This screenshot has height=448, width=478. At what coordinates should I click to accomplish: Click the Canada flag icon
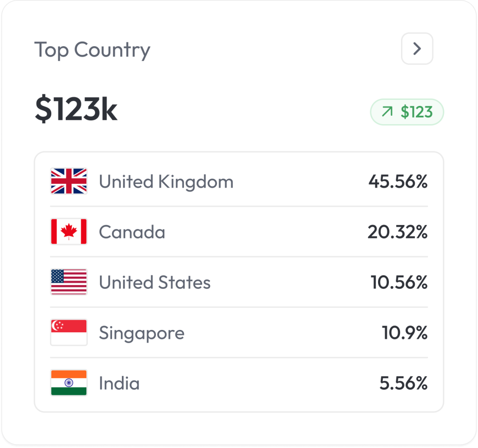pyautogui.click(x=69, y=232)
